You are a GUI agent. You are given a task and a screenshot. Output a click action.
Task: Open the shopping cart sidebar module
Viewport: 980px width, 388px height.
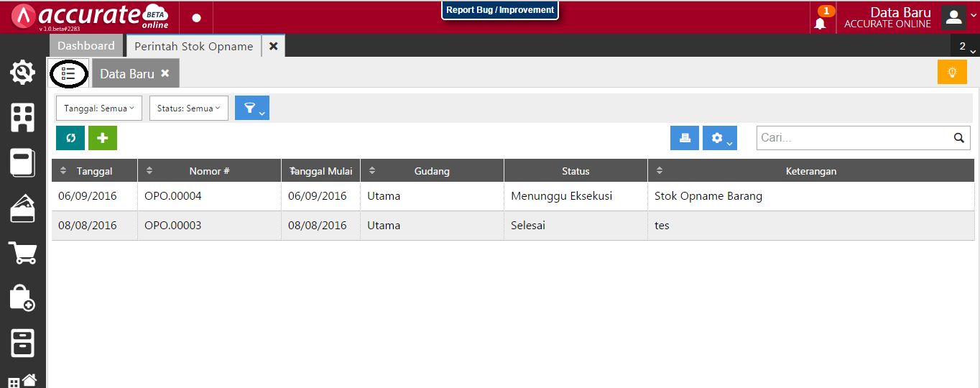tap(22, 252)
